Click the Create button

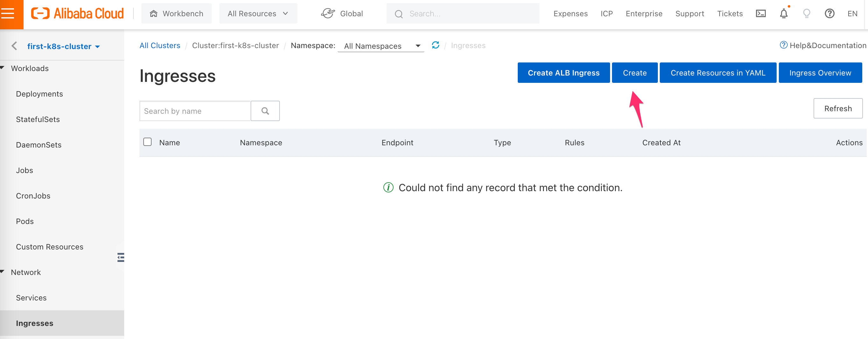coord(635,73)
